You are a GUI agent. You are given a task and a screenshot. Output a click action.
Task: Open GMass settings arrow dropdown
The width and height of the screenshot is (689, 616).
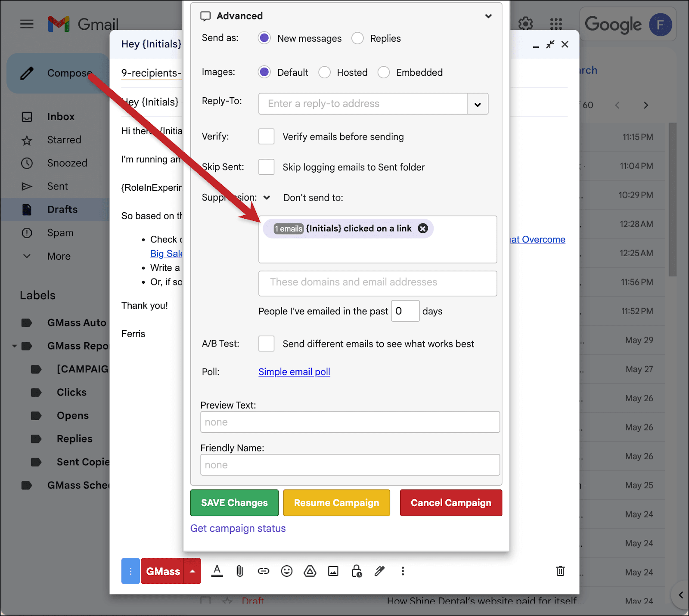192,571
